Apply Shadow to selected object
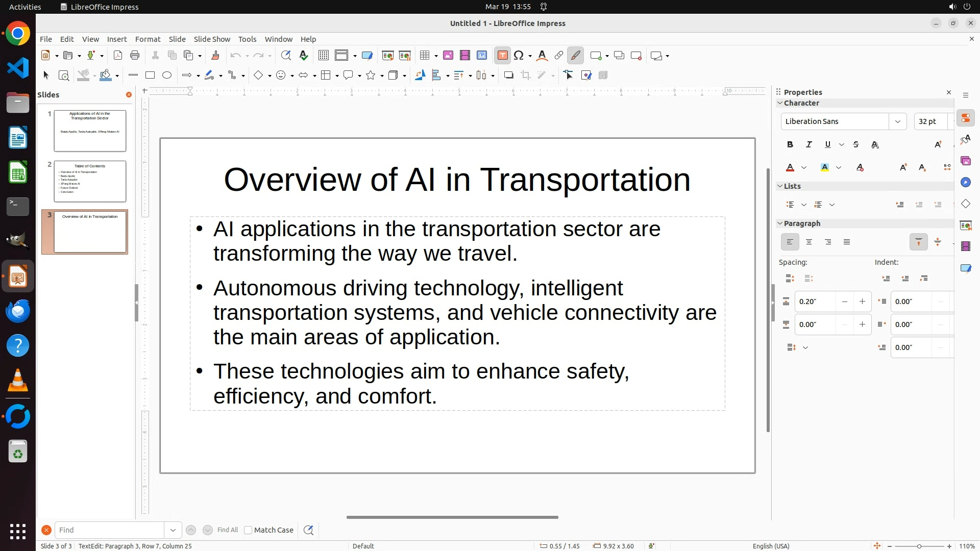 (x=508, y=76)
